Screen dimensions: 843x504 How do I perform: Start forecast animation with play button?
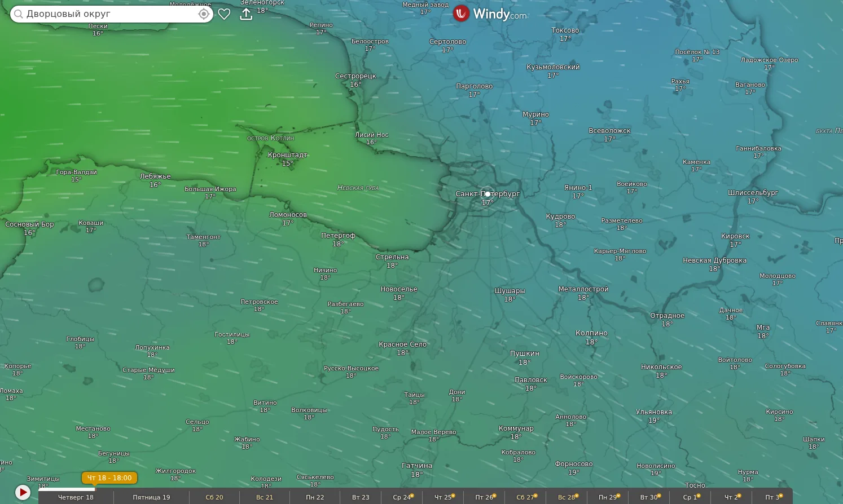(23, 492)
